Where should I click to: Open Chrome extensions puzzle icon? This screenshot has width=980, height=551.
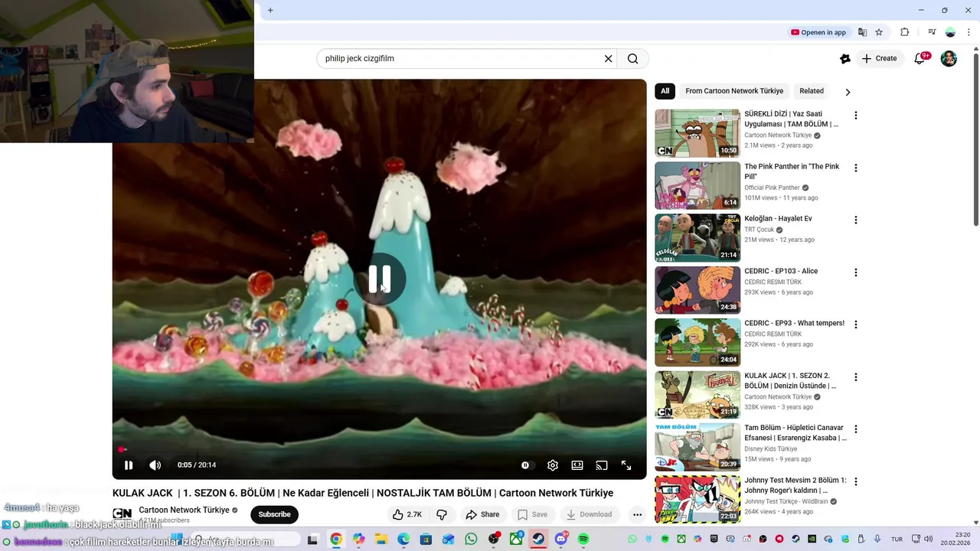tap(904, 32)
